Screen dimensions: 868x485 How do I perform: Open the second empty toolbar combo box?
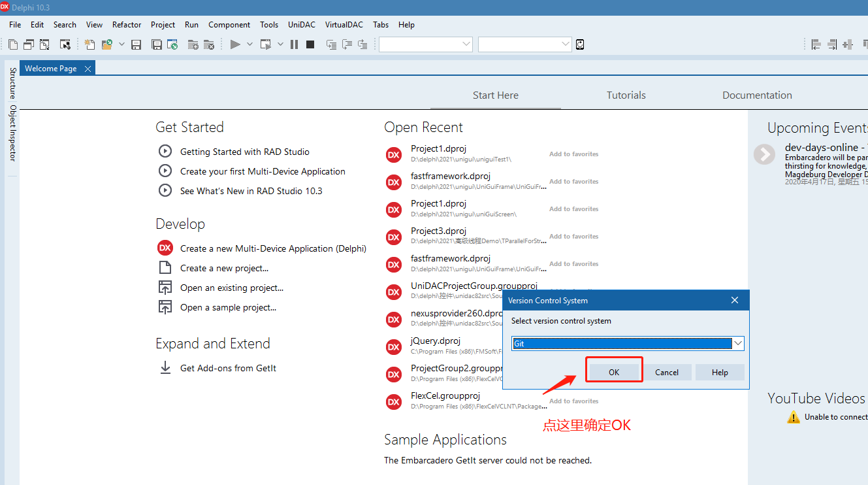coord(525,44)
